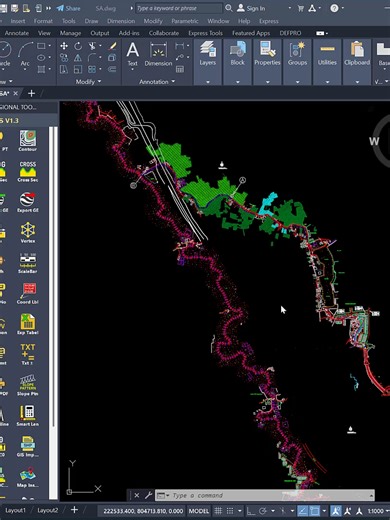Click the keyword search input field
Image resolution: width=390 pixels, height=520 pixels.
pyautogui.click(x=179, y=8)
